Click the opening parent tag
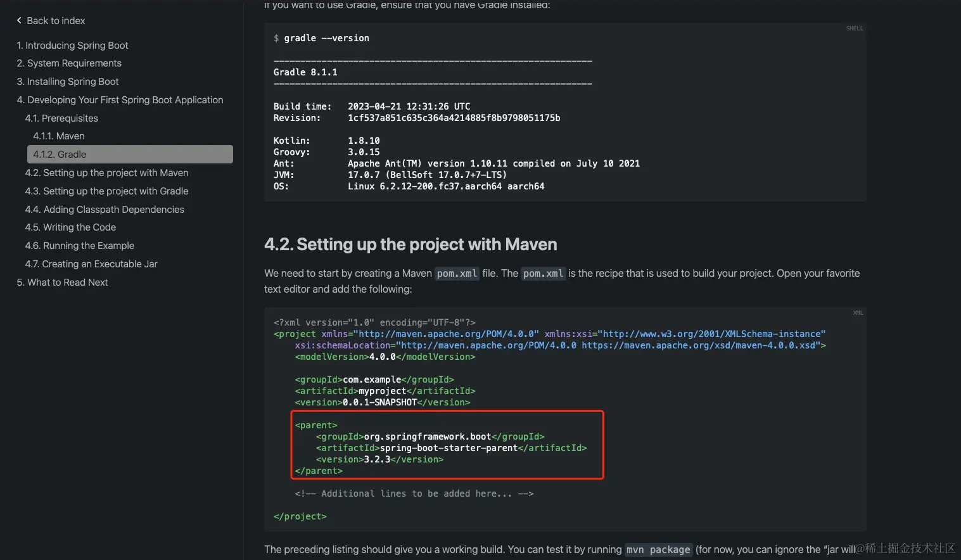 315,425
